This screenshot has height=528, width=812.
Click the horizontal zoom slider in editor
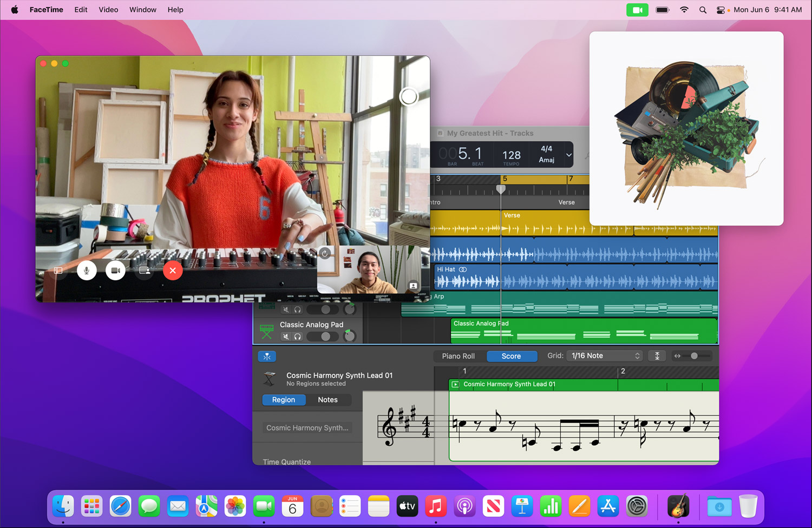[x=693, y=356]
